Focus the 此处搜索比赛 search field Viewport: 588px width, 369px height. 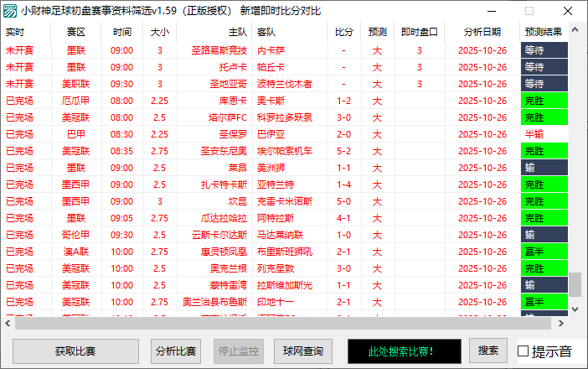tap(403, 351)
